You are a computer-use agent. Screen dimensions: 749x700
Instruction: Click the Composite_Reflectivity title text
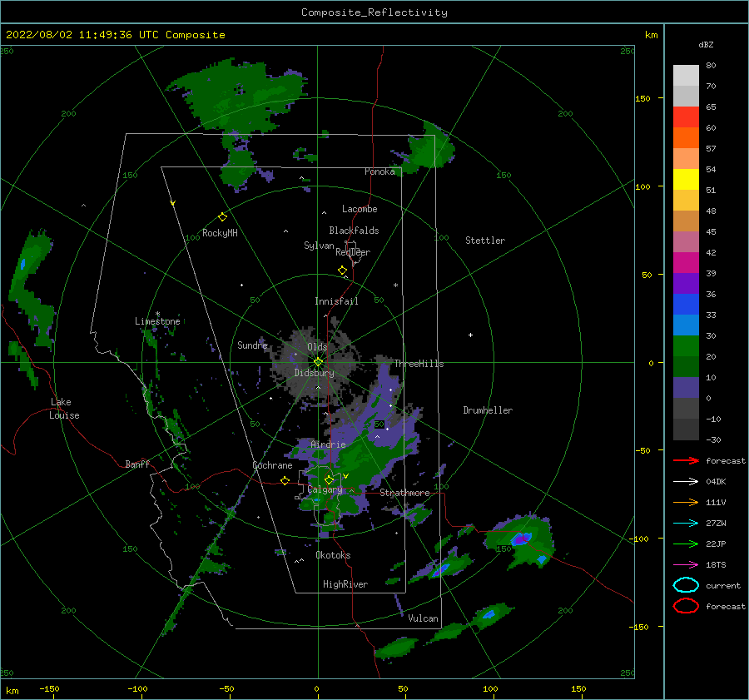pos(374,12)
